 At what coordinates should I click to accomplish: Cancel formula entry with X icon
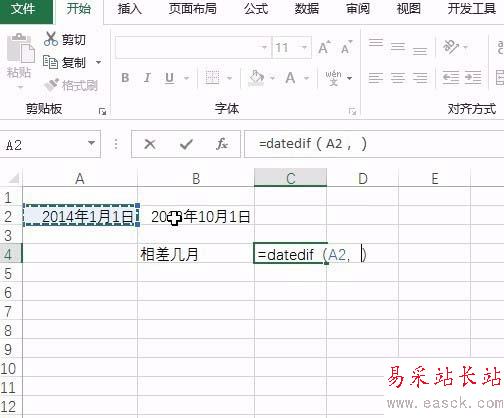click(150, 144)
